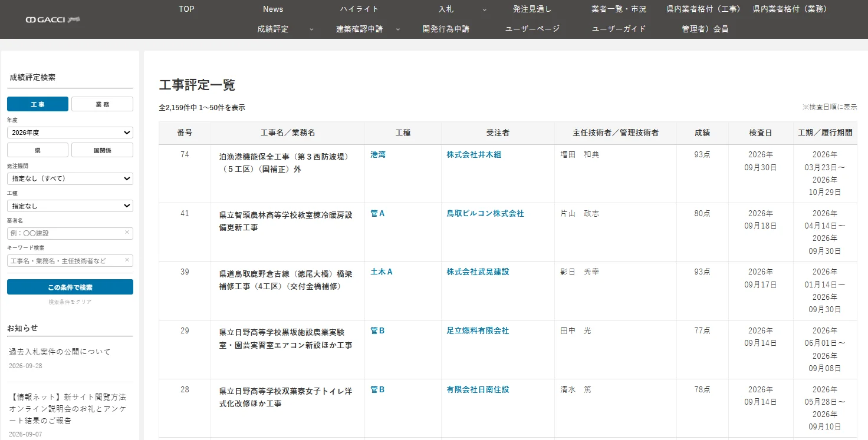Viewport: 868px width, 440px height.
Task: Select the 業務 toggle in the search panel
Action: [x=102, y=104]
